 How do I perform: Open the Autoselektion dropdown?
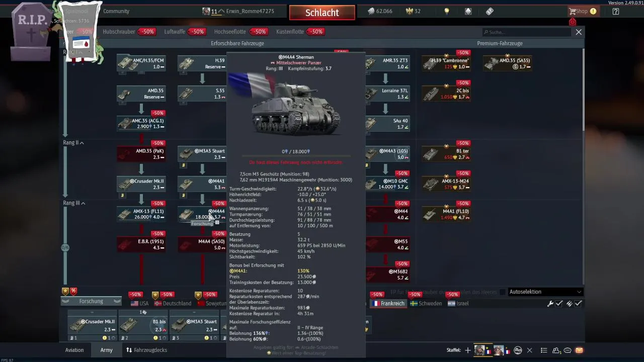point(545,292)
